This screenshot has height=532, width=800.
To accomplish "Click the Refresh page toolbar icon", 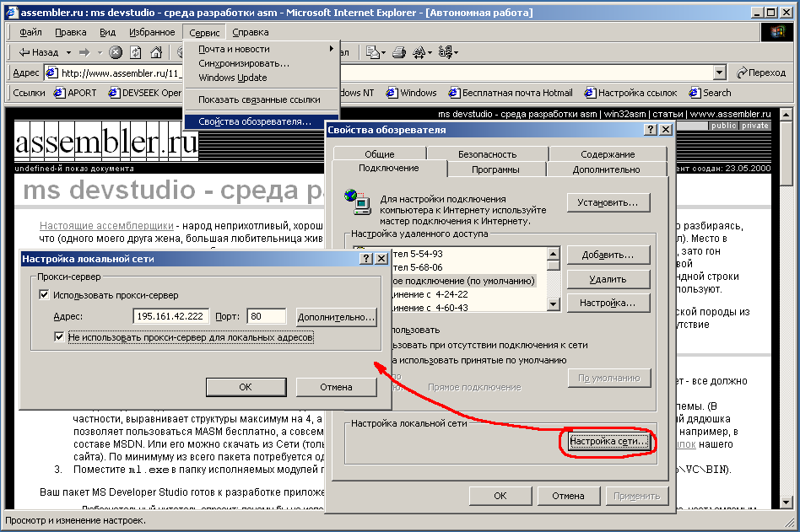I will click(x=136, y=52).
